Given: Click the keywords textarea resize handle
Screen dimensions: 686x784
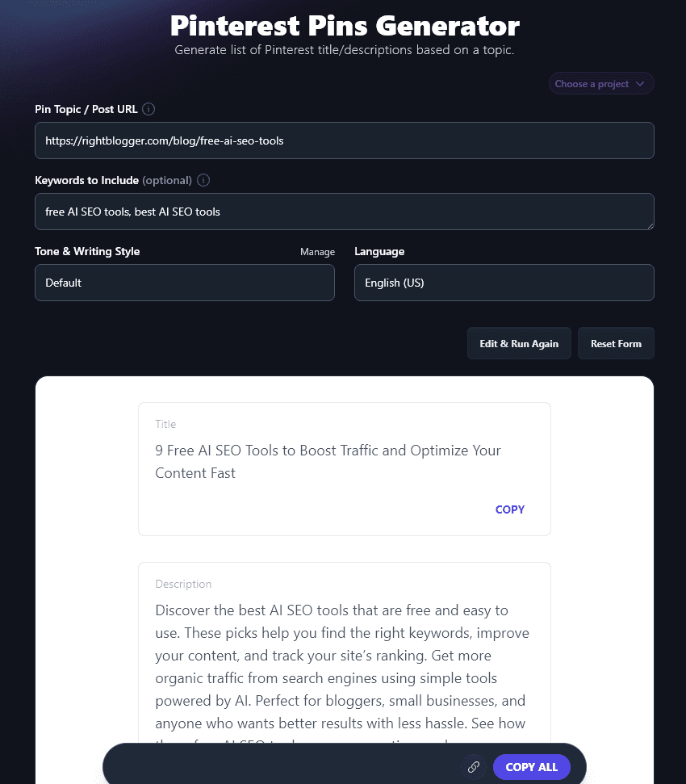Looking at the screenshot, I should tap(649, 224).
